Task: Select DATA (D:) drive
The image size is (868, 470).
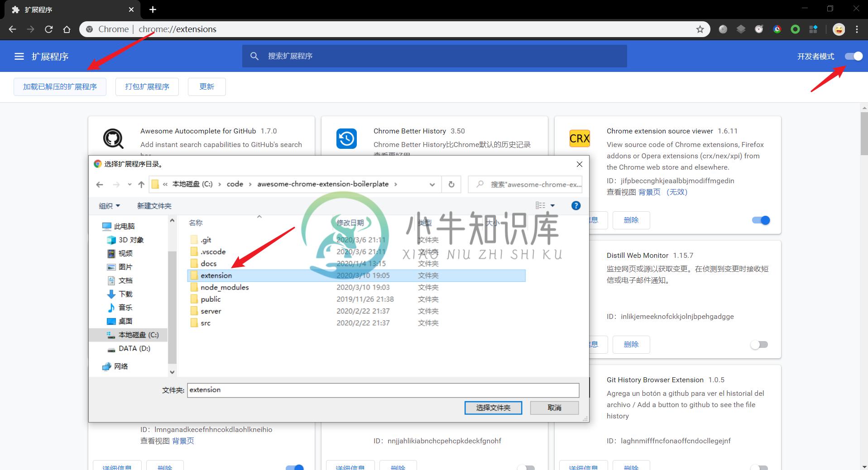Action: (x=129, y=348)
